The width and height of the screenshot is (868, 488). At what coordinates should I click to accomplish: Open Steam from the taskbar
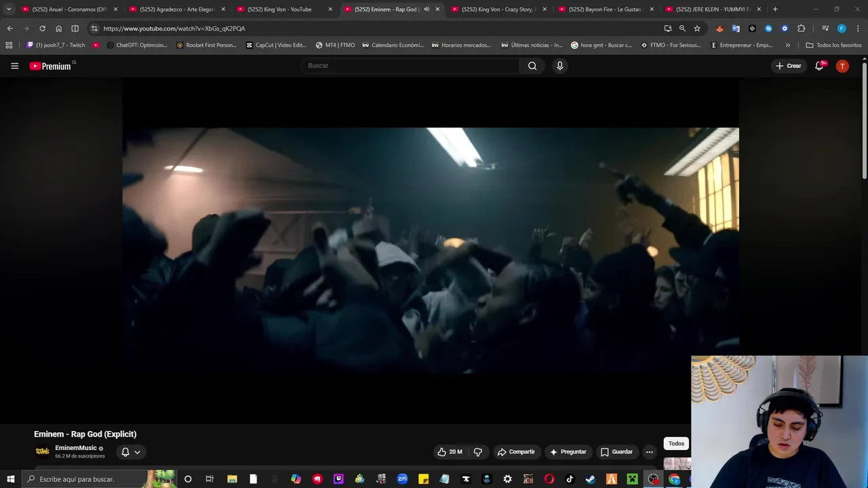click(x=591, y=479)
